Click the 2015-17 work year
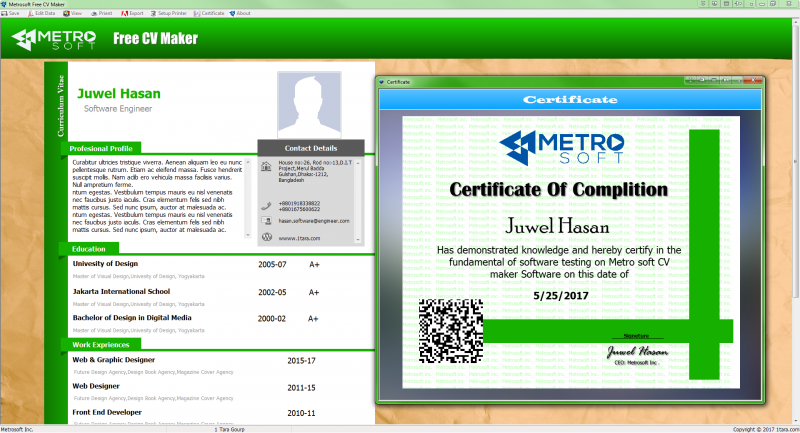This screenshot has width=800, height=433. point(301,361)
